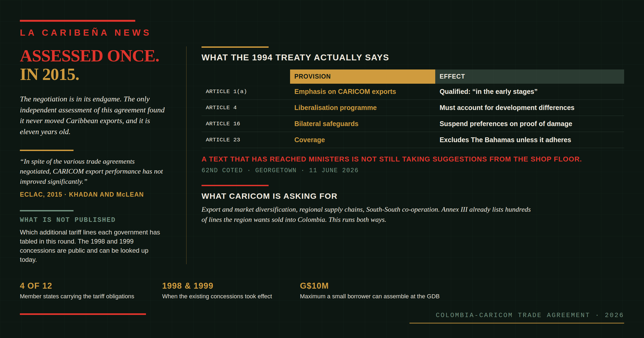Select the paragraph starting "Export and market diversification"
644x338 pixels.
(366, 215)
